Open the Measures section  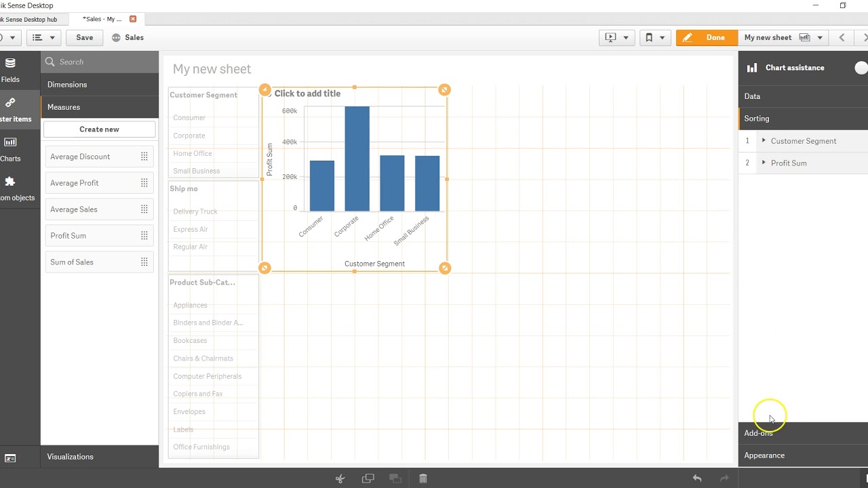[100, 107]
